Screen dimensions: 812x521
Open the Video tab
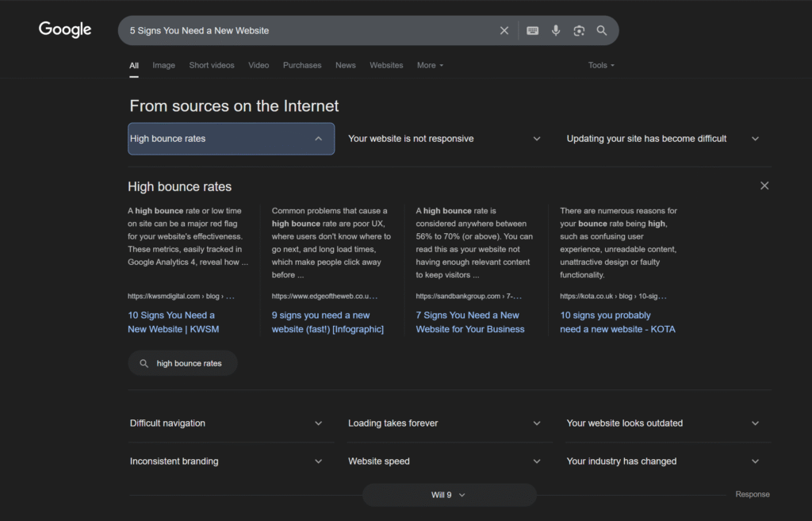coord(259,65)
